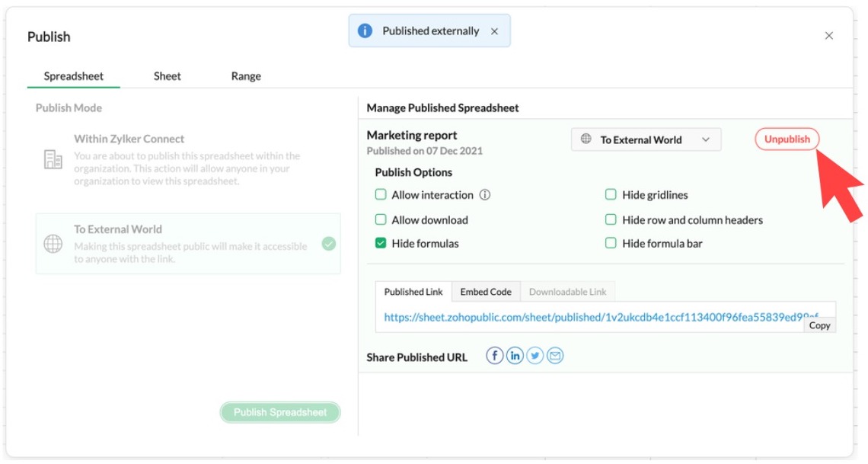Share published URL via Twitter icon
Screen dimensions: 868x464
(x=535, y=356)
